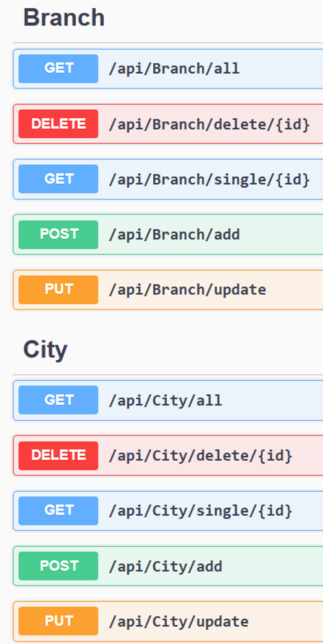Click green POST badge for Branch add
323x644 pixels.
(58, 235)
